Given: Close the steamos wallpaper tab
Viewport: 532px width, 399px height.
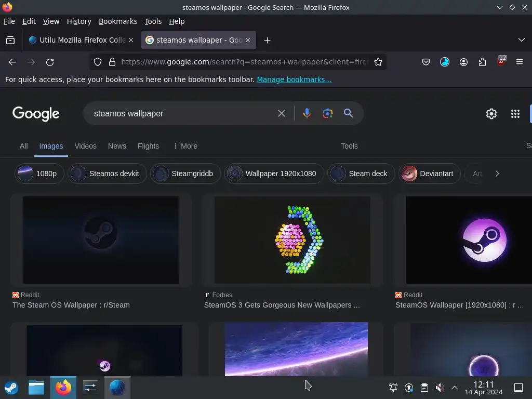Looking at the screenshot, I should coord(248,40).
